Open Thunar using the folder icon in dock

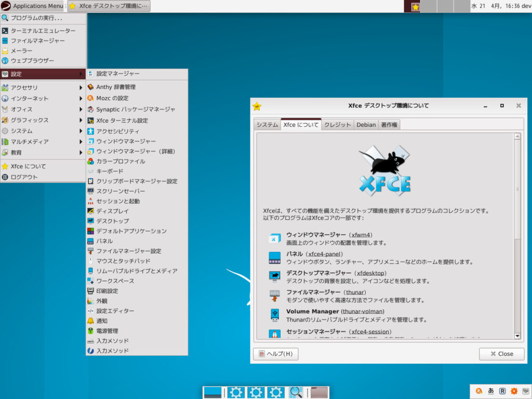coord(319,392)
